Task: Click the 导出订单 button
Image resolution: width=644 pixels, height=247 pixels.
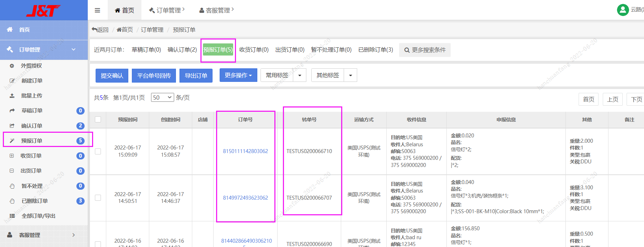Action: click(196, 75)
